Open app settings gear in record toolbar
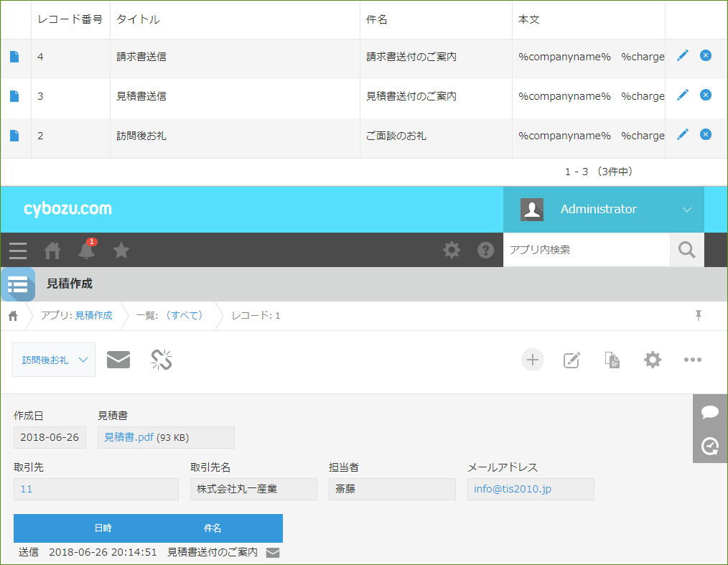Image resolution: width=728 pixels, height=565 pixels. (x=653, y=360)
